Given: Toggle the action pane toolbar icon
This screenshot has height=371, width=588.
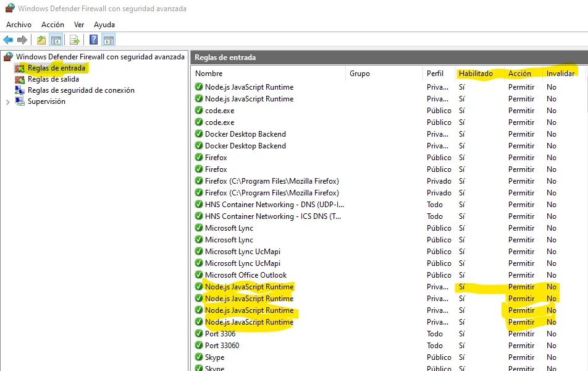Looking at the screenshot, I should pos(108,40).
